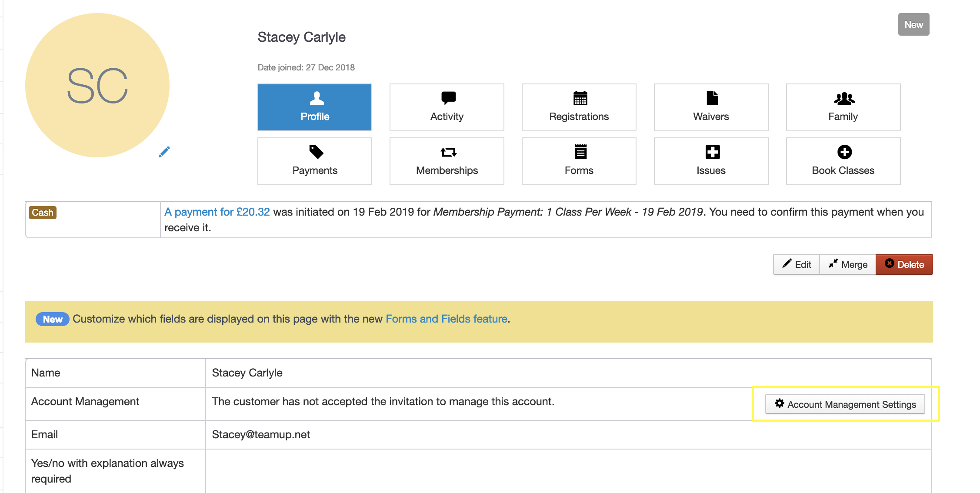Open the Payments tab
The image size is (980, 493).
click(315, 161)
